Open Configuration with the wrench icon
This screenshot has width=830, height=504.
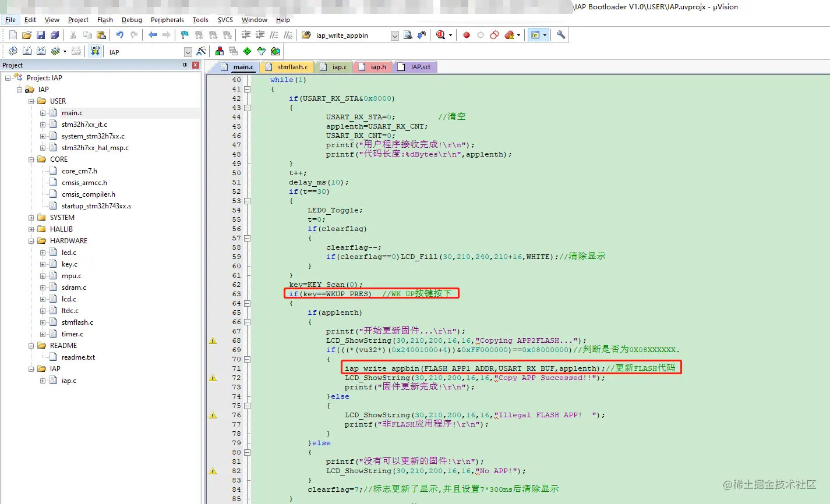coord(561,35)
